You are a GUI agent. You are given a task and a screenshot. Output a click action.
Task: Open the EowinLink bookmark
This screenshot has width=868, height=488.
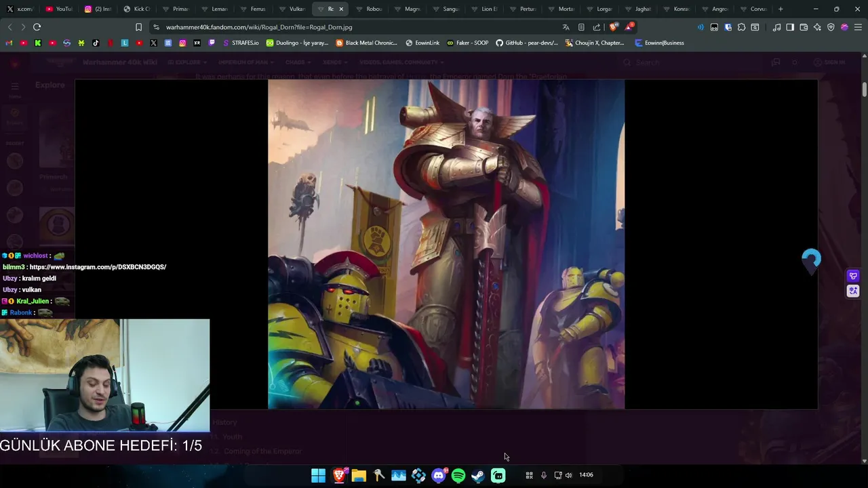pos(422,43)
